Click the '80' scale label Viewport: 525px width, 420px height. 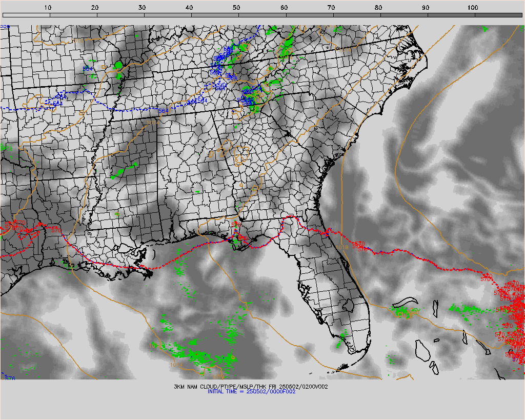point(378,7)
